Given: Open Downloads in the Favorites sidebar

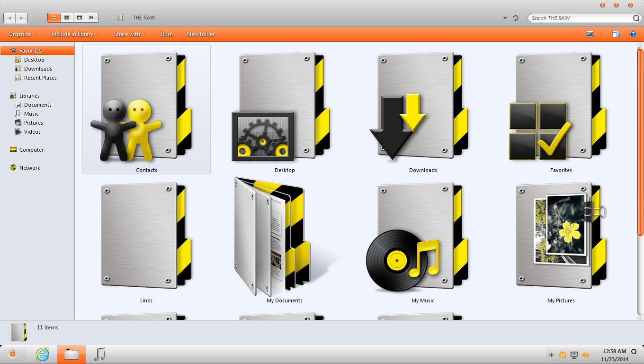Looking at the screenshot, I should pos(38,69).
